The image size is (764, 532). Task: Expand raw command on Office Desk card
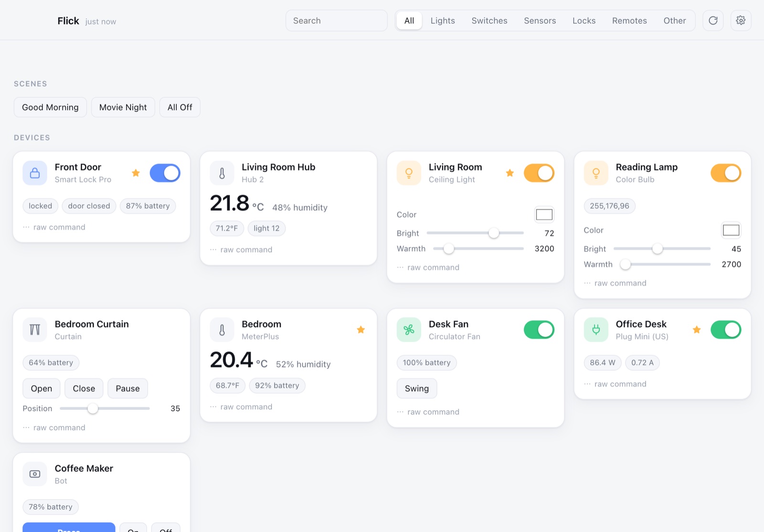[x=615, y=384]
